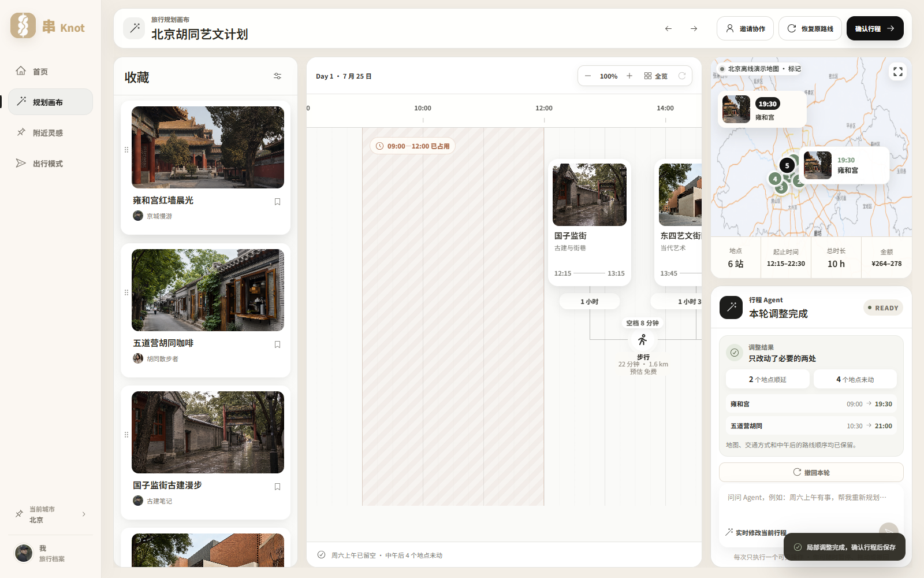This screenshot has height=578, width=924.
Task: Open 附近灵感 in the sidebar
Action: tap(50, 132)
